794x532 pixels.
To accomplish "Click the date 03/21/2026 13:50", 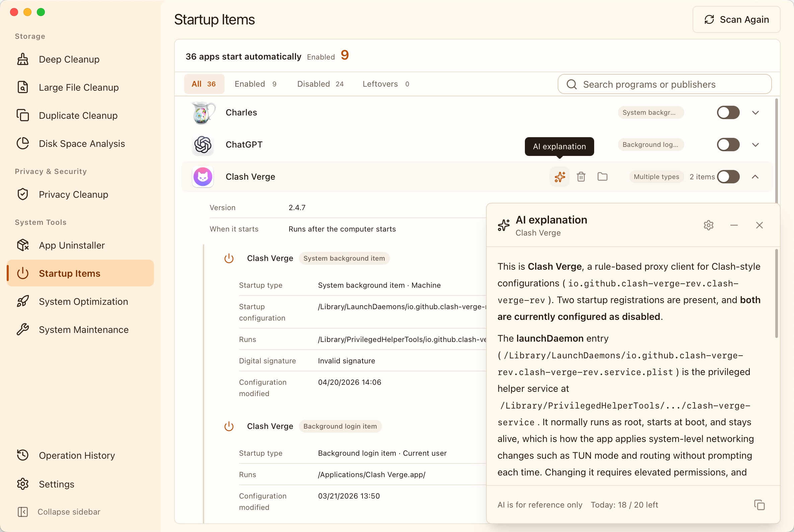I will click(x=348, y=496).
